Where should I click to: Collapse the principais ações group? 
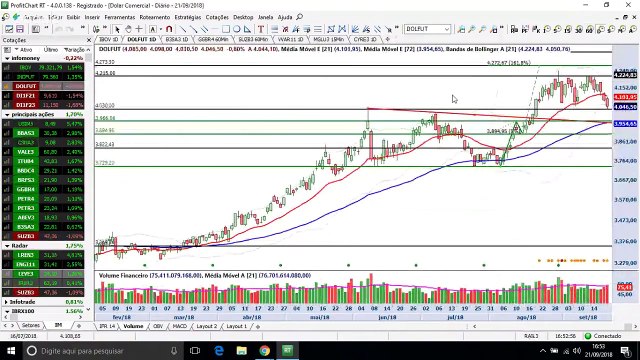(7, 115)
